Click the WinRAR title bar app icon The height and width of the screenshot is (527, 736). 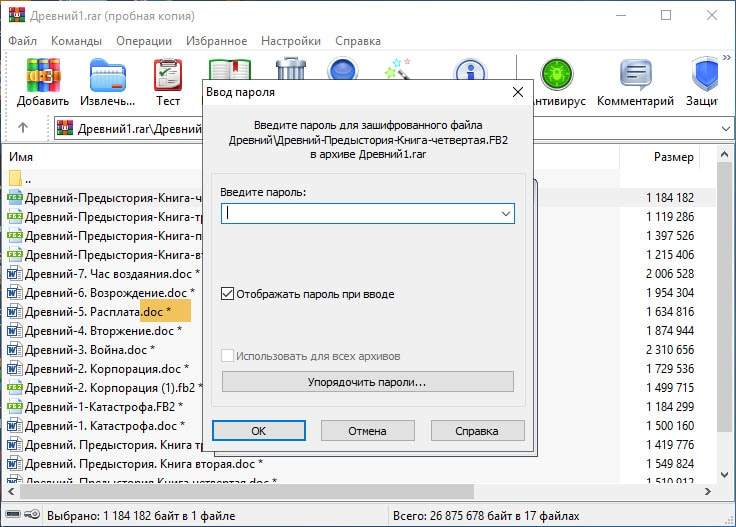click(17, 15)
